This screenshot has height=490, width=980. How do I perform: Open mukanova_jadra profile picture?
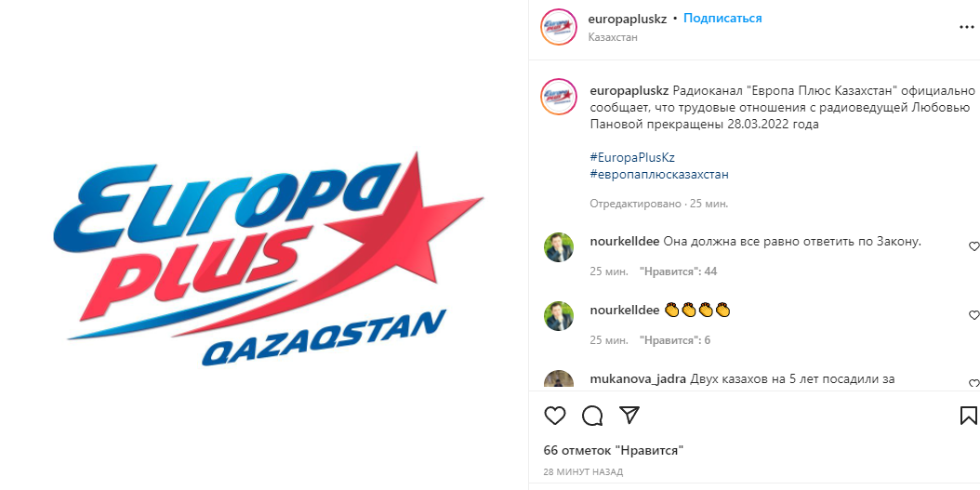click(559, 380)
